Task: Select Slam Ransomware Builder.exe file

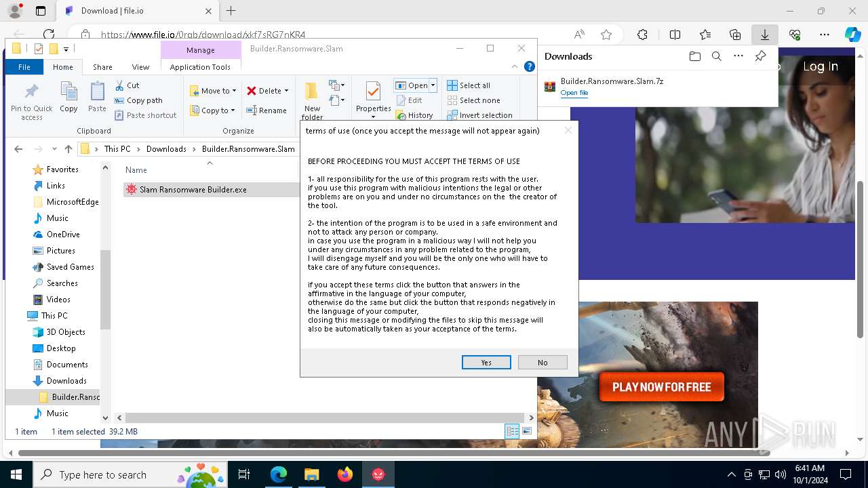Action: tap(193, 190)
